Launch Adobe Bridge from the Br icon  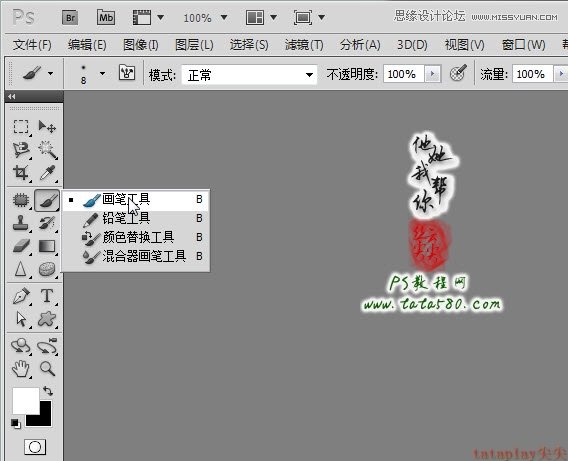point(70,17)
